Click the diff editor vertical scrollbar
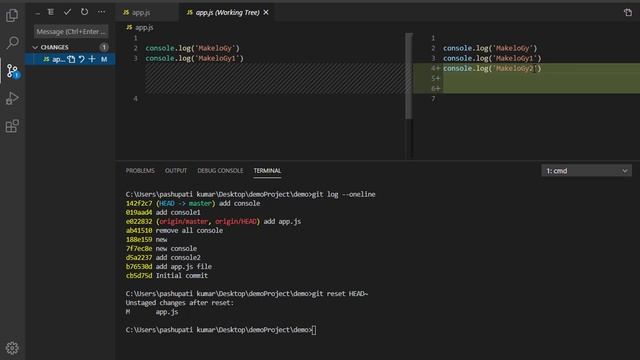The image size is (640, 360). 409,76
